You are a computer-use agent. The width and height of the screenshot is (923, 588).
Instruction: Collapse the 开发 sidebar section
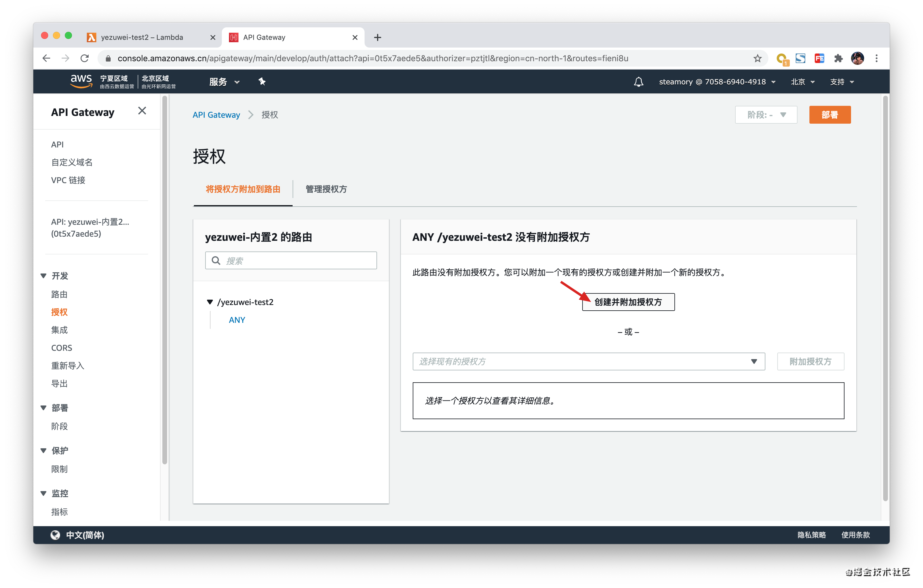pyautogui.click(x=44, y=276)
